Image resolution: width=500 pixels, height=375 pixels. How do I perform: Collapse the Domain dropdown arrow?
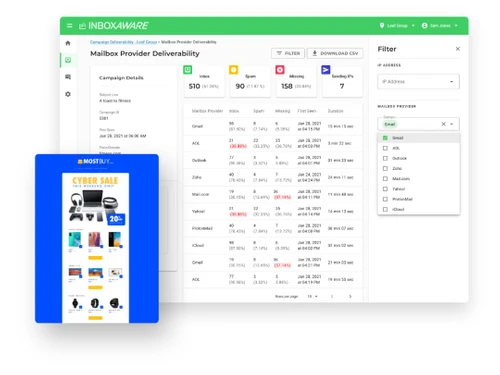[x=452, y=124]
